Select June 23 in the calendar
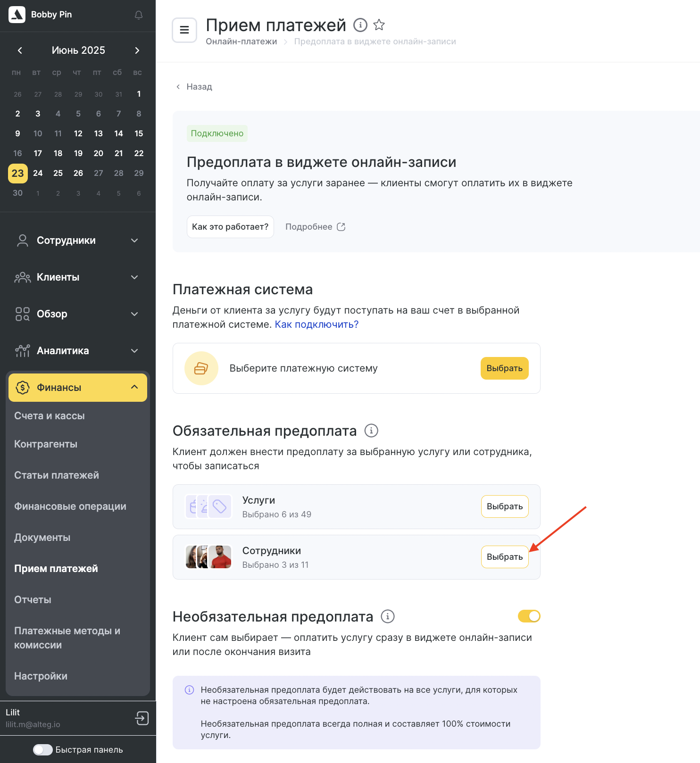This screenshot has height=763, width=700. (18, 173)
